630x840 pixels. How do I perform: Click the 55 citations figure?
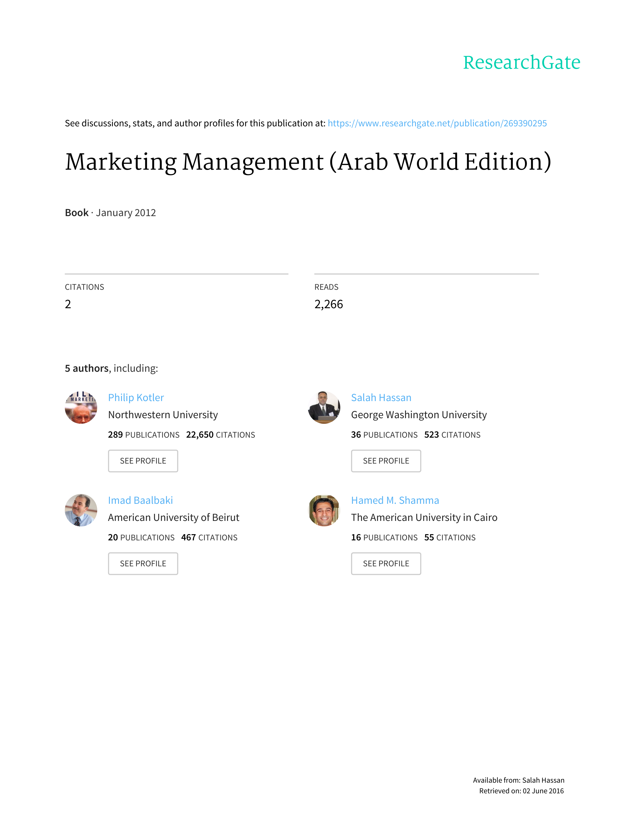(450, 538)
